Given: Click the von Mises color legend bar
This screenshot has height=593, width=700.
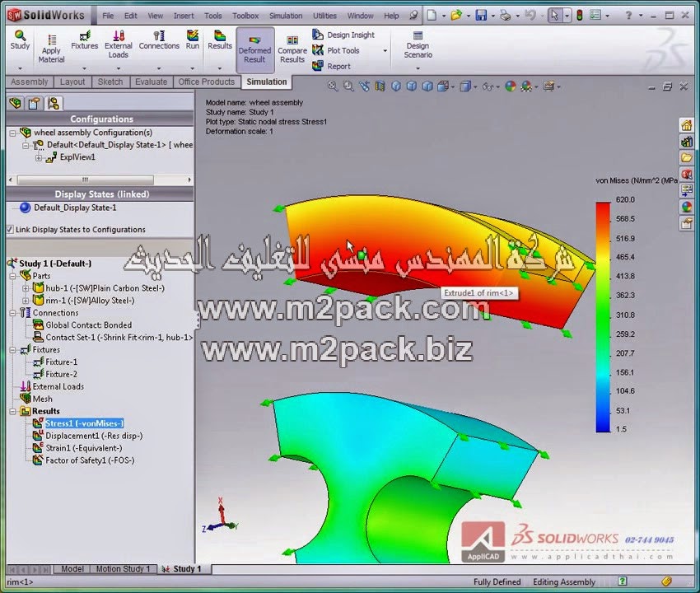Looking at the screenshot, I should point(603,317).
